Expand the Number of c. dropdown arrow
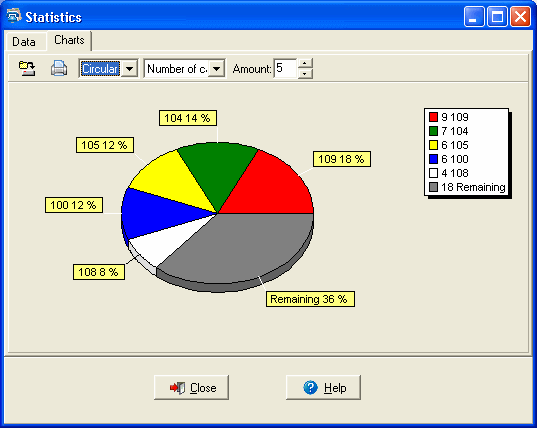The image size is (537, 428). coord(216,69)
